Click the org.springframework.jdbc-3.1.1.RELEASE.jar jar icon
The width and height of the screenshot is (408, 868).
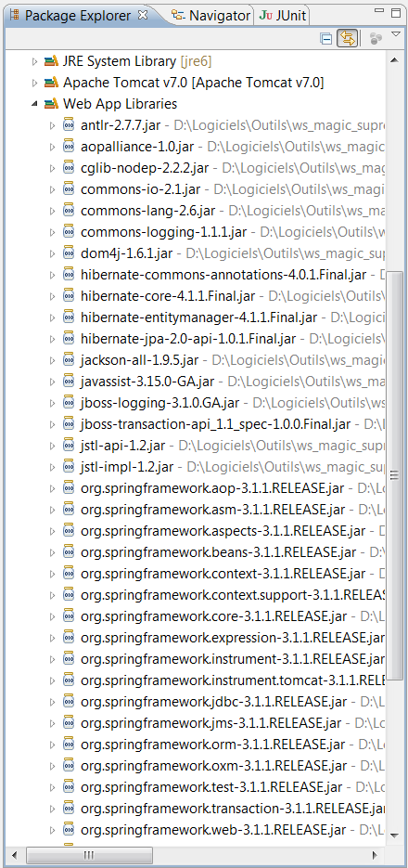click(69, 702)
